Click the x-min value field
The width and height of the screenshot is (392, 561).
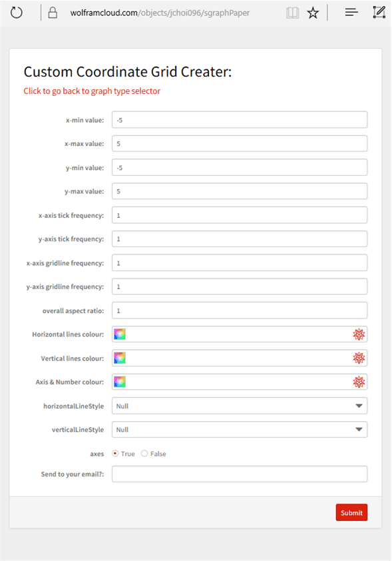(240, 120)
